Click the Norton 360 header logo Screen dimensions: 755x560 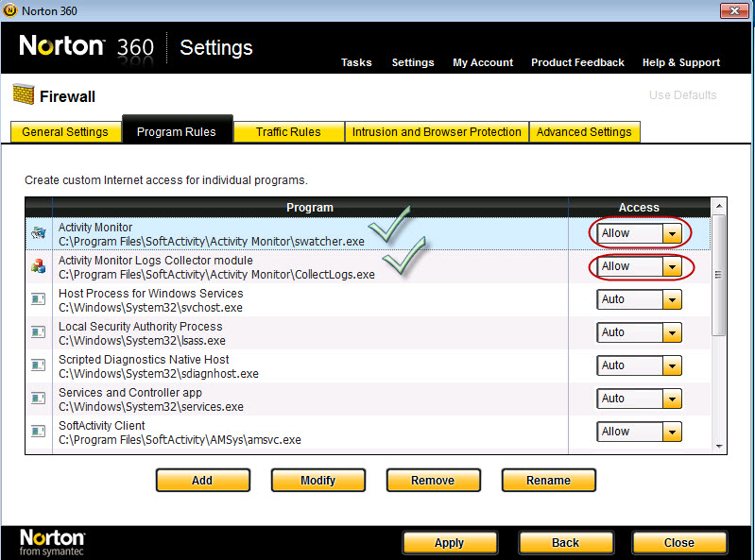pos(87,47)
